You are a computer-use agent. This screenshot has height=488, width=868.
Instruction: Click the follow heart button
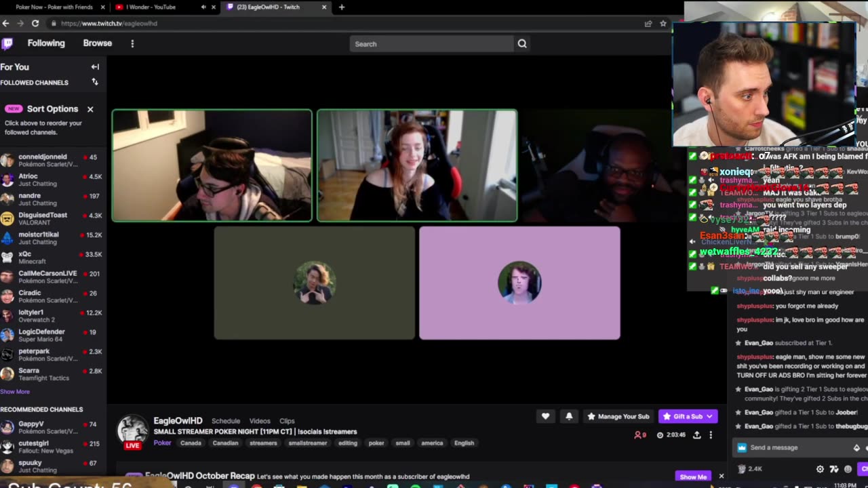[x=545, y=416]
